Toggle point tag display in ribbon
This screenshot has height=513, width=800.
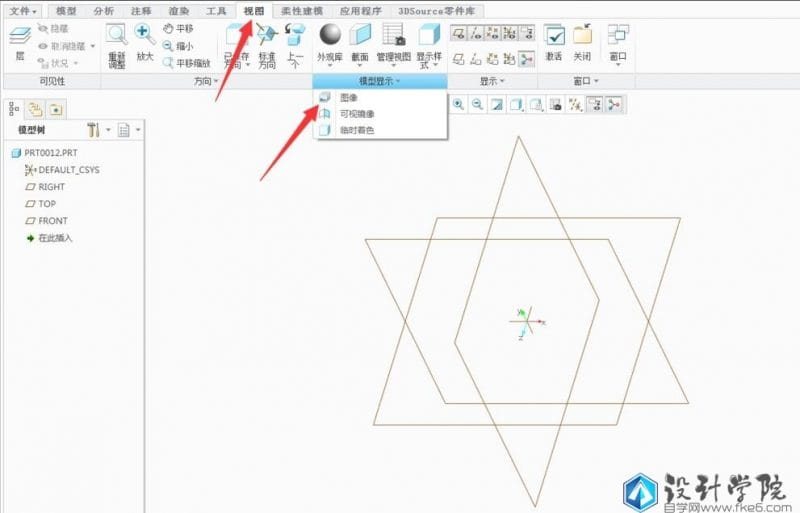tap(492, 59)
